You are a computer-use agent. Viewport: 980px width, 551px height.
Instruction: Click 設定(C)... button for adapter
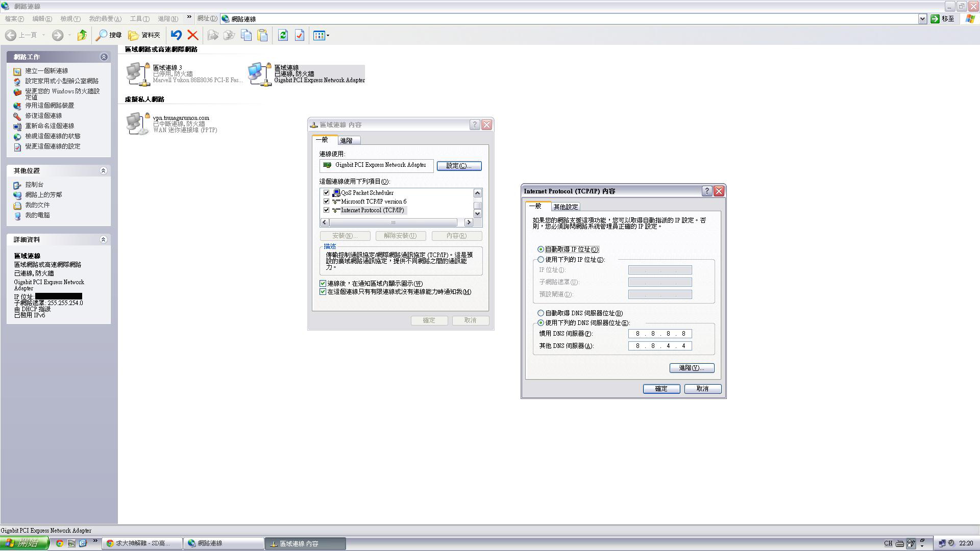coord(459,166)
